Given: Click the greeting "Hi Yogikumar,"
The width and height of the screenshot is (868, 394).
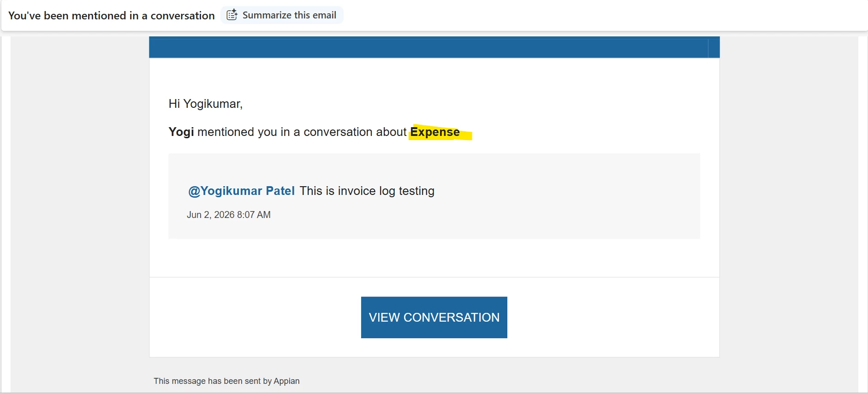Looking at the screenshot, I should point(206,104).
